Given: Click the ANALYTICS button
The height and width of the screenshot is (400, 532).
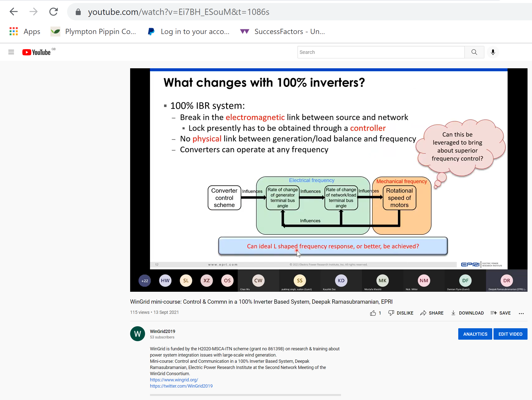Looking at the screenshot, I should pyautogui.click(x=475, y=334).
